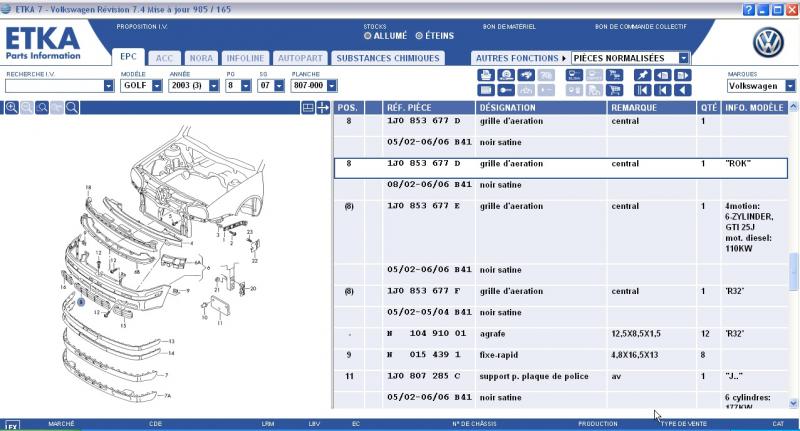Open the PLANCHE dropdown showing 807-000

(x=332, y=86)
